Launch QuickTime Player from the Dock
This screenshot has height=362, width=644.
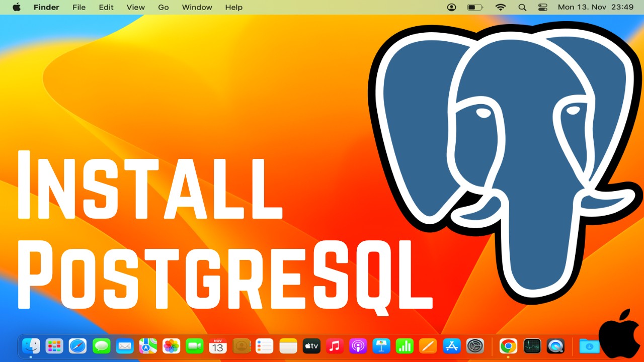[555, 346]
